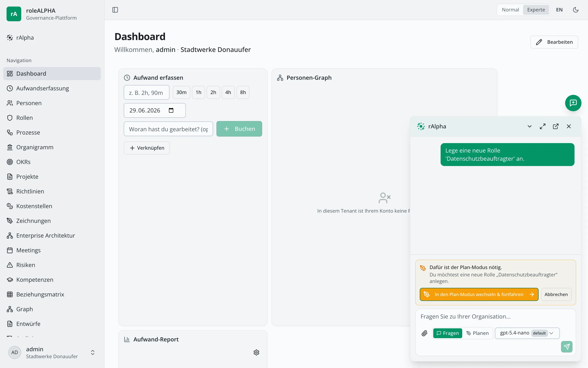Close the rAlpha chat panel
The height and width of the screenshot is (368, 588).
point(569,126)
